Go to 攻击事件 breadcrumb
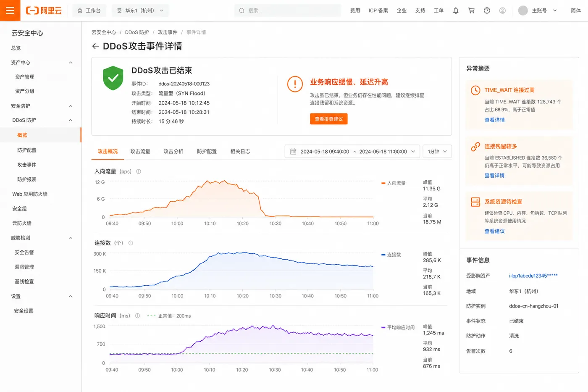This screenshot has height=392, width=588. (x=168, y=32)
